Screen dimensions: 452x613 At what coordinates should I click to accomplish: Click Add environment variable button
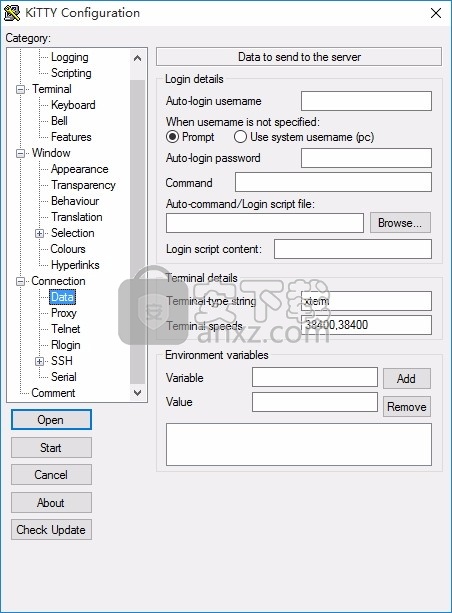407,378
